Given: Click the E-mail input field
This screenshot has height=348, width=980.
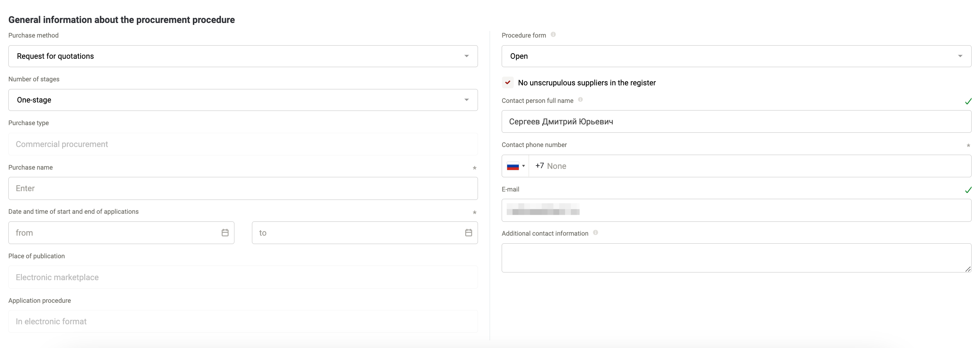Looking at the screenshot, I should (736, 210).
